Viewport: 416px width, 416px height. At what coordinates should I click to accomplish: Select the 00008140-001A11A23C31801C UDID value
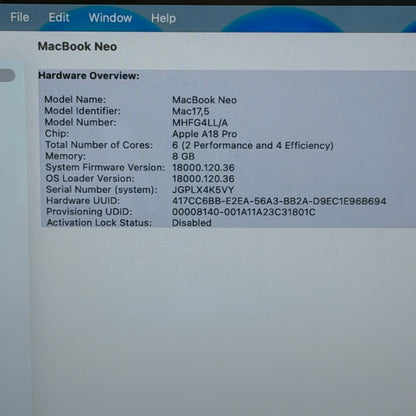coord(244,212)
